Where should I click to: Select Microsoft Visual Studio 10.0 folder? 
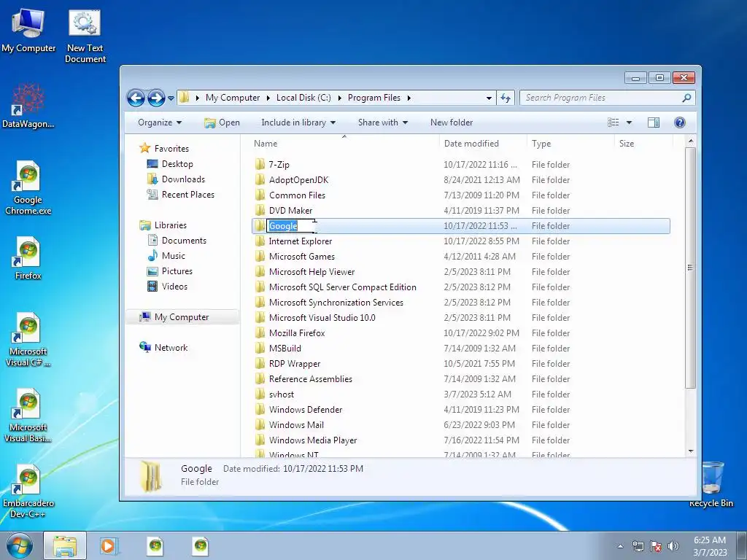322,318
